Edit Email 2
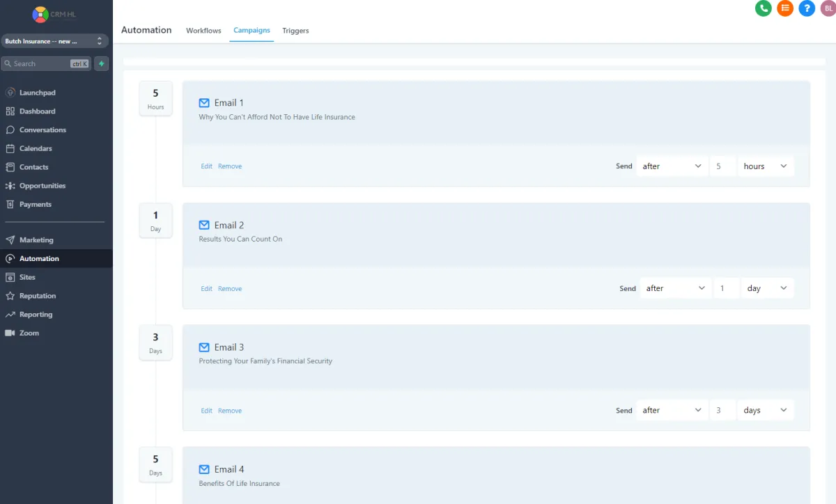836x504 pixels. point(207,289)
